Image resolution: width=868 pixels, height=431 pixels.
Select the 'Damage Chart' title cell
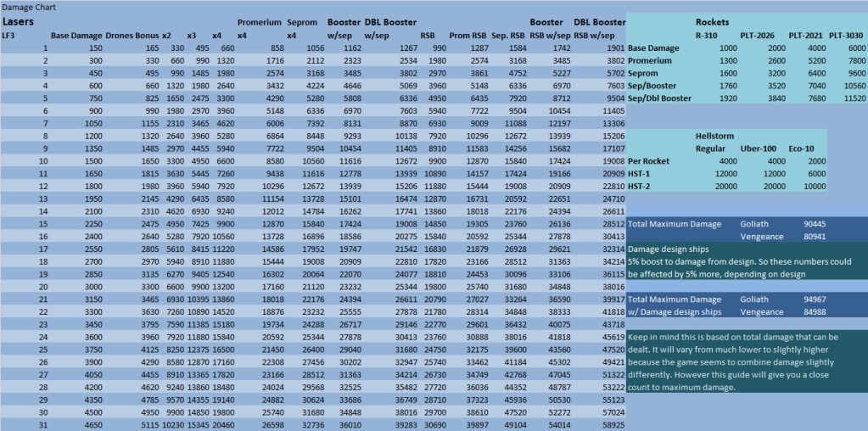pyautogui.click(x=28, y=7)
